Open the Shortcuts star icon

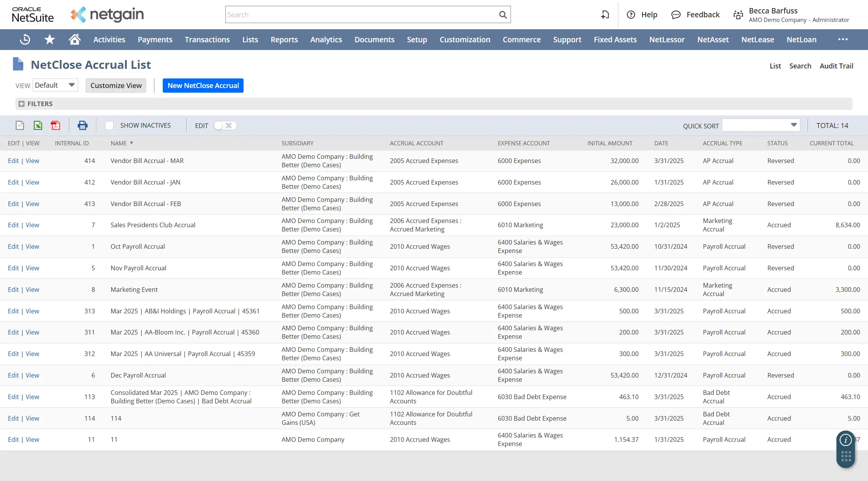[x=50, y=40]
